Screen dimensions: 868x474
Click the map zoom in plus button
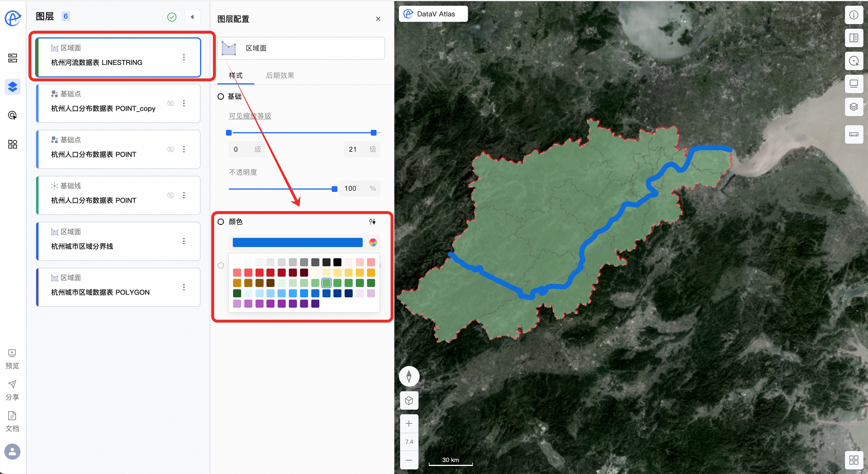[409, 423]
